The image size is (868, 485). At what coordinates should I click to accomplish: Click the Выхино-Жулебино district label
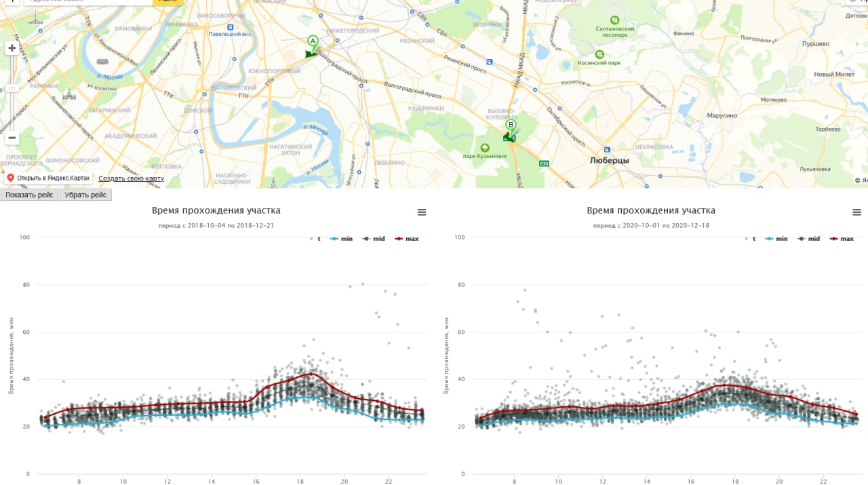[502, 113]
